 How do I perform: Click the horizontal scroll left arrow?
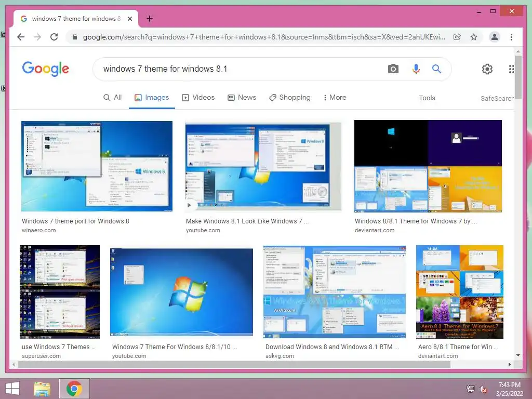[x=14, y=364]
